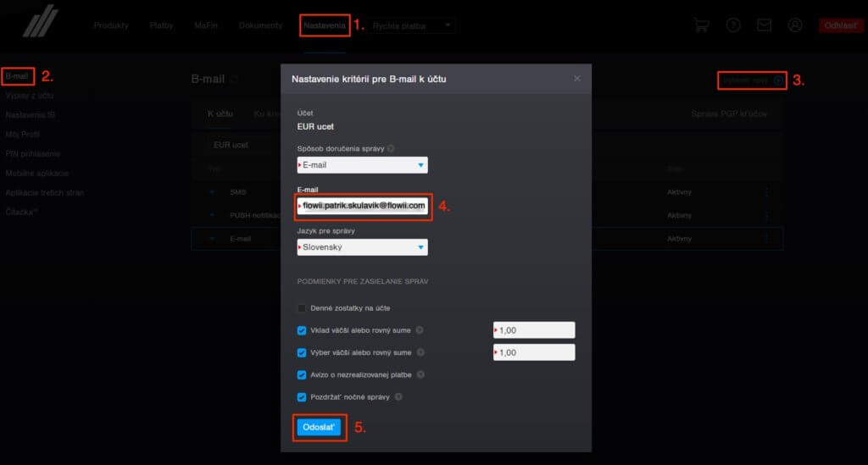Close the B-mail criteria dialog

(576, 79)
